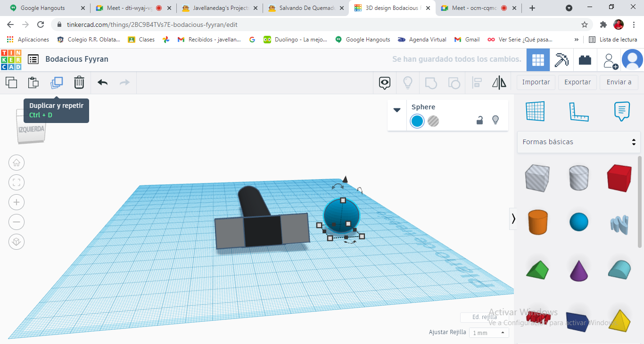The image size is (644, 344).
Task: Click the Paste clipboard icon
Action: [x=33, y=82]
